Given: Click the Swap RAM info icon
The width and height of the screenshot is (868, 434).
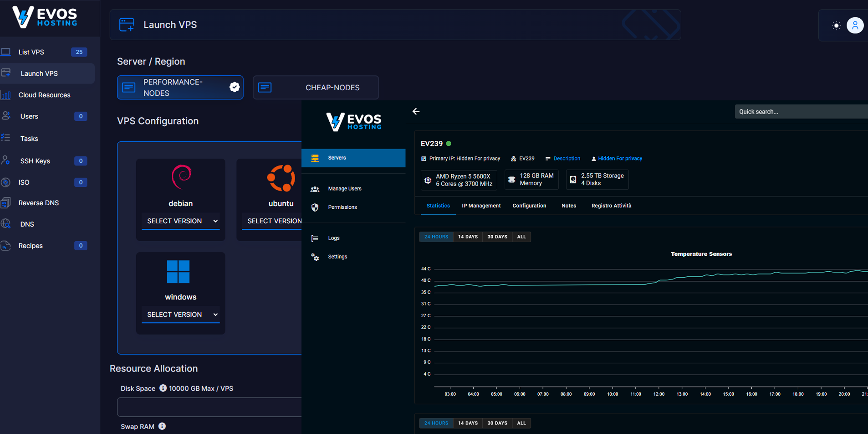Looking at the screenshot, I should point(162,426).
